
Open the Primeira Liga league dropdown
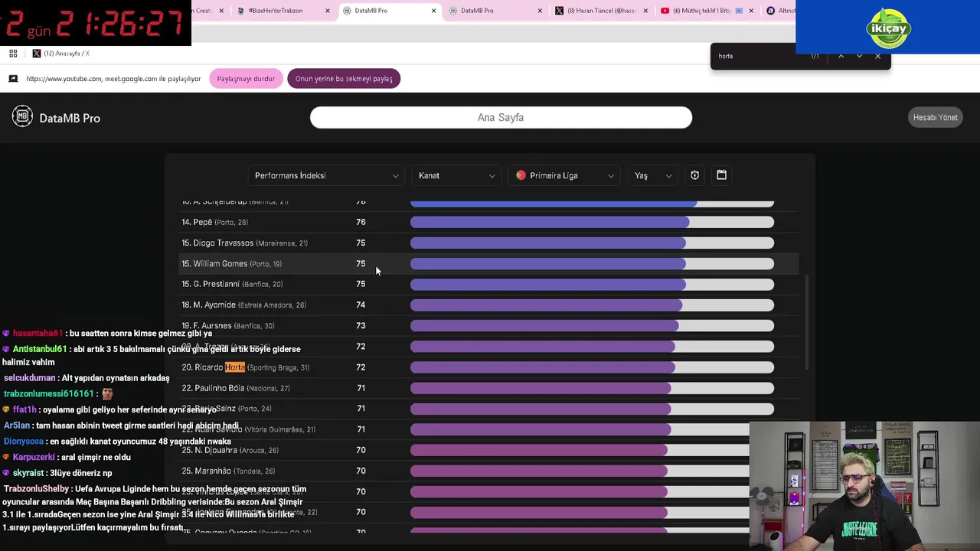pos(564,175)
